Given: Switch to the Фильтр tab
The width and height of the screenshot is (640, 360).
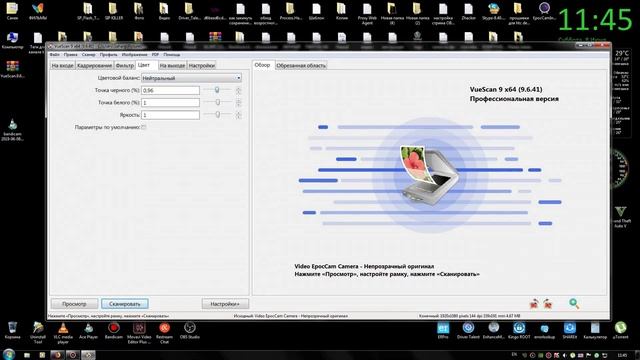Looking at the screenshot, I should click(124, 65).
